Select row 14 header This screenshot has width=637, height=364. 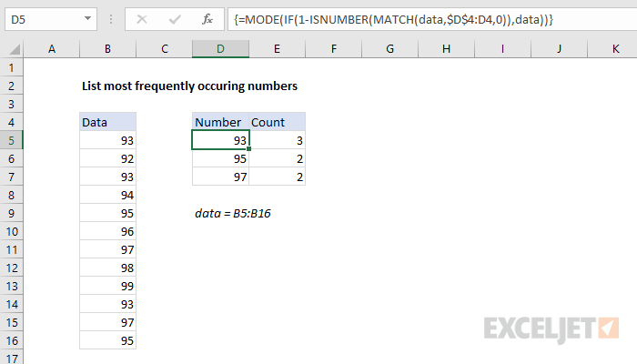coord(11,304)
